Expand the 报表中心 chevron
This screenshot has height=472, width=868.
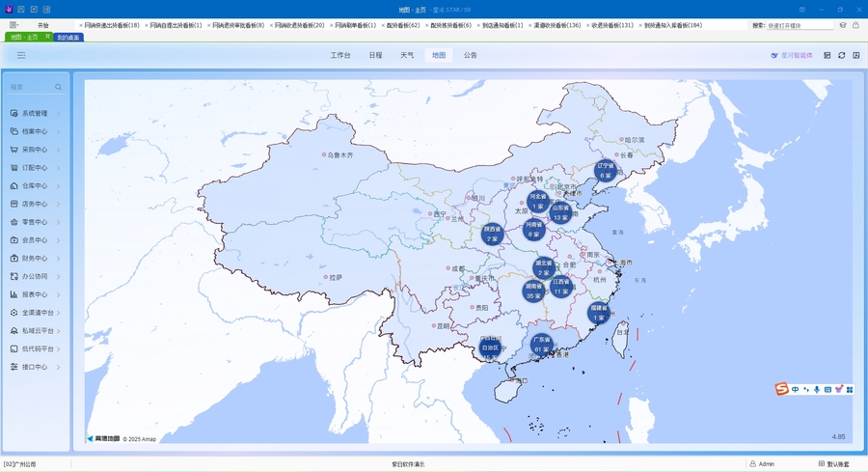pyautogui.click(x=58, y=294)
